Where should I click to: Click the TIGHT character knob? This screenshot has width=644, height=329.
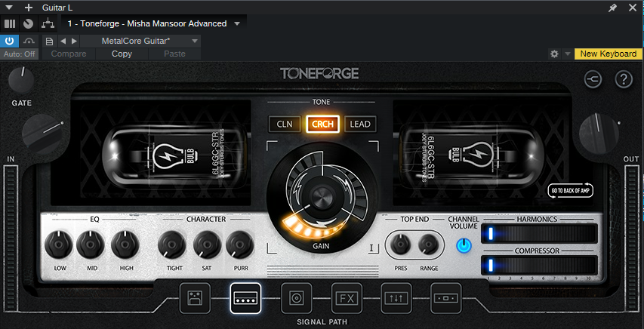click(172, 244)
